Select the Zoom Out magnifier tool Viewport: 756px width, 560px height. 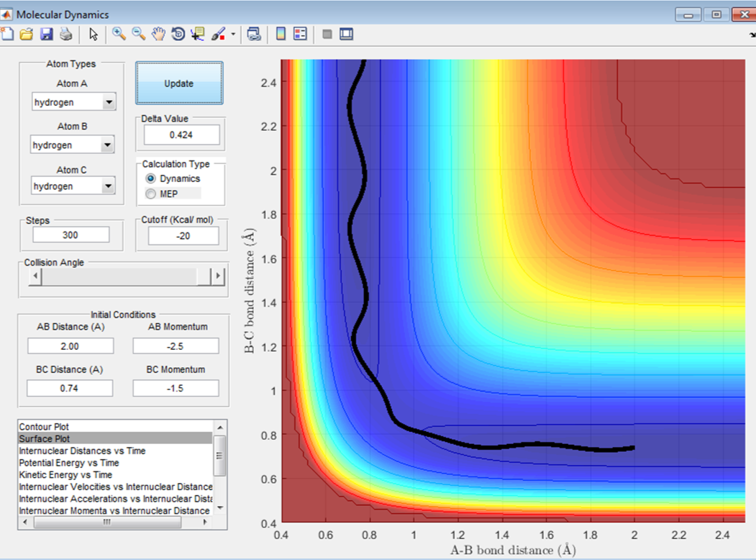point(138,34)
